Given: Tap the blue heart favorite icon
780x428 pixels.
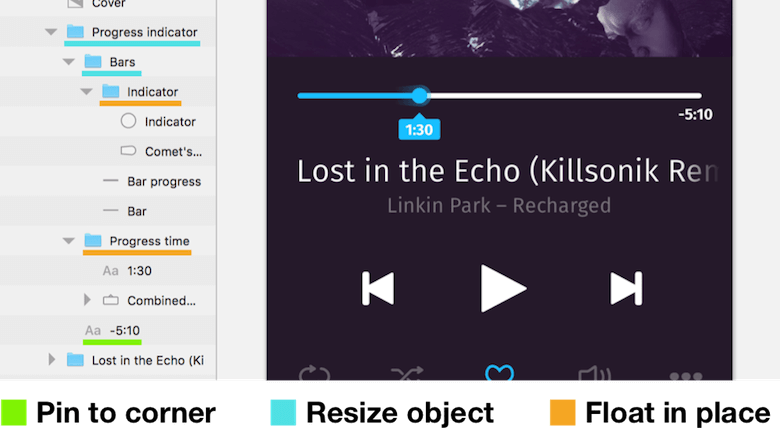Looking at the screenshot, I should pos(499,372).
